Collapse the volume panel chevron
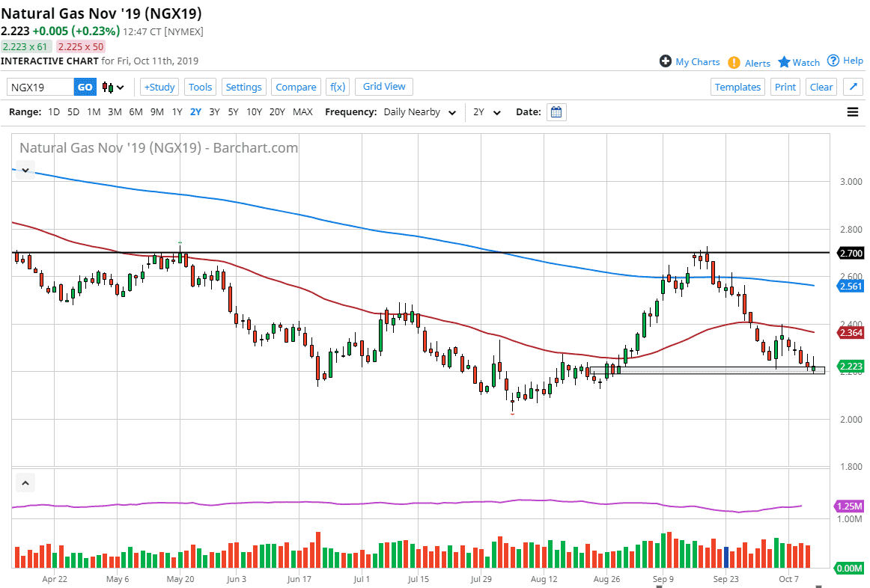This screenshot has height=588, width=870. 25,483
